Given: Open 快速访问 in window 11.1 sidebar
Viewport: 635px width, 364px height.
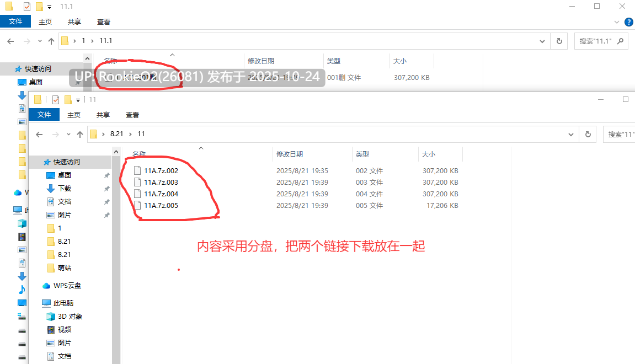Looking at the screenshot, I should pyautogui.click(x=38, y=69).
